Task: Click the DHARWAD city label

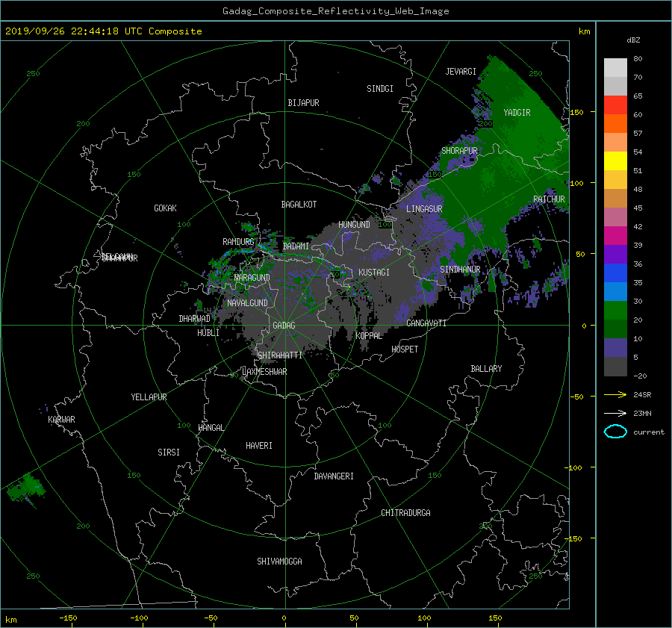Action: tap(194, 319)
